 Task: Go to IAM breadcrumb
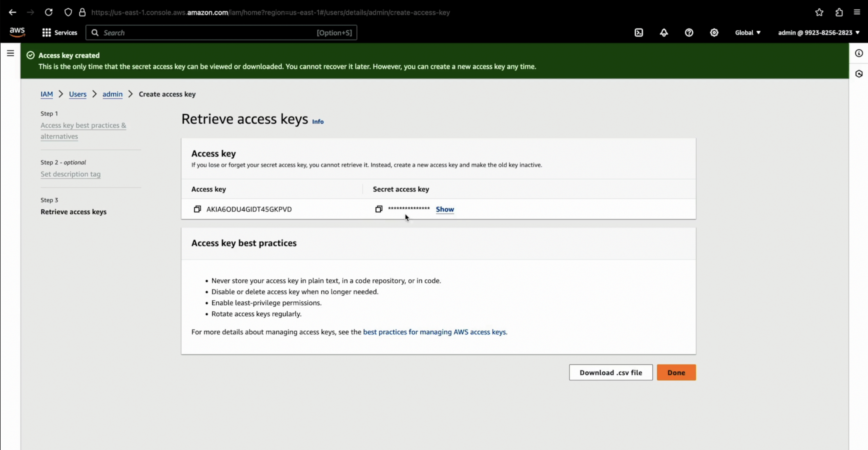click(47, 94)
